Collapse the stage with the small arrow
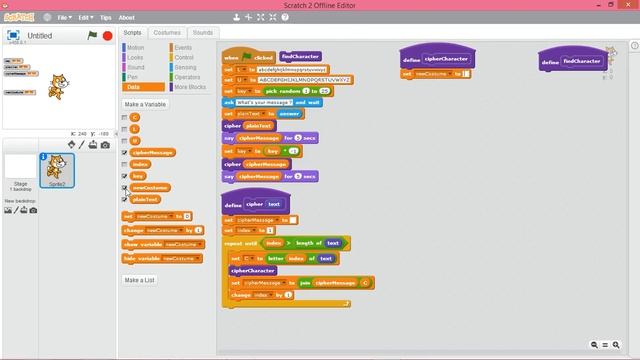The height and width of the screenshot is (360, 640). 116,133
